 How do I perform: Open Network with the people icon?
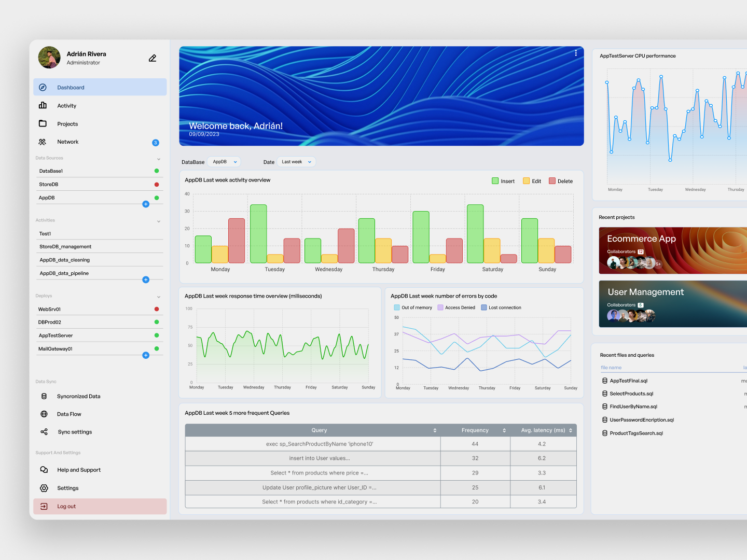44,142
